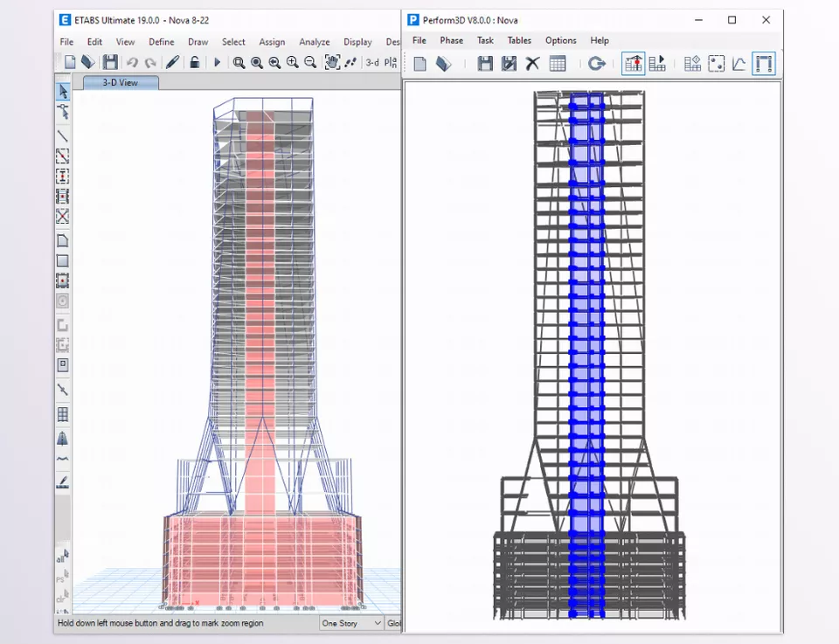Select the reshape object tool in sidebar
Image resolution: width=839 pixels, height=644 pixels.
pyautogui.click(x=63, y=112)
